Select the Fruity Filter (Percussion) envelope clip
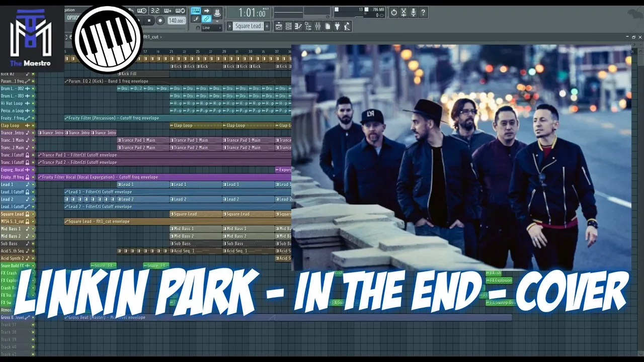This screenshot has width=644, height=362. pyautogui.click(x=178, y=118)
